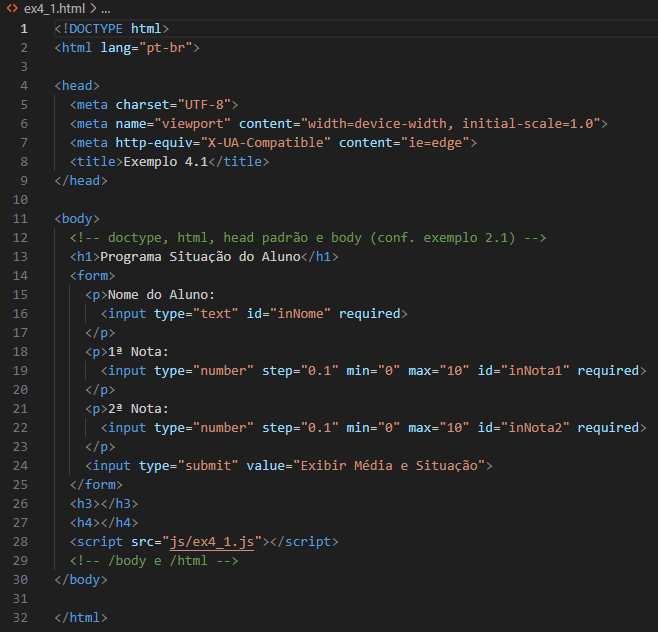Click the closing /form tag

96,485
